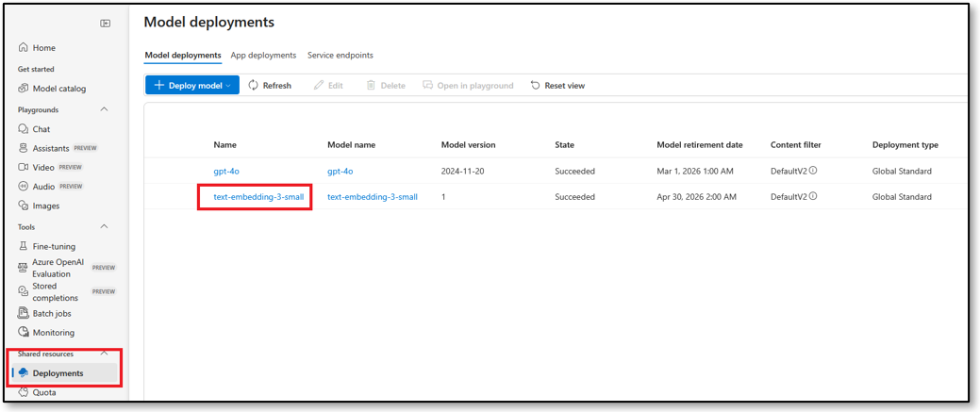
Task: Click Global Standard in text-embedding-3-small row
Action: pos(902,196)
